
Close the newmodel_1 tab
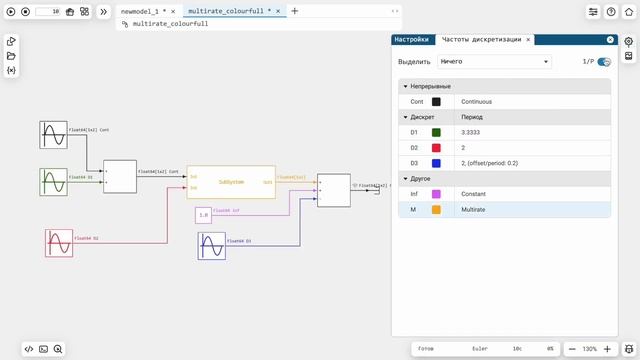pos(173,11)
